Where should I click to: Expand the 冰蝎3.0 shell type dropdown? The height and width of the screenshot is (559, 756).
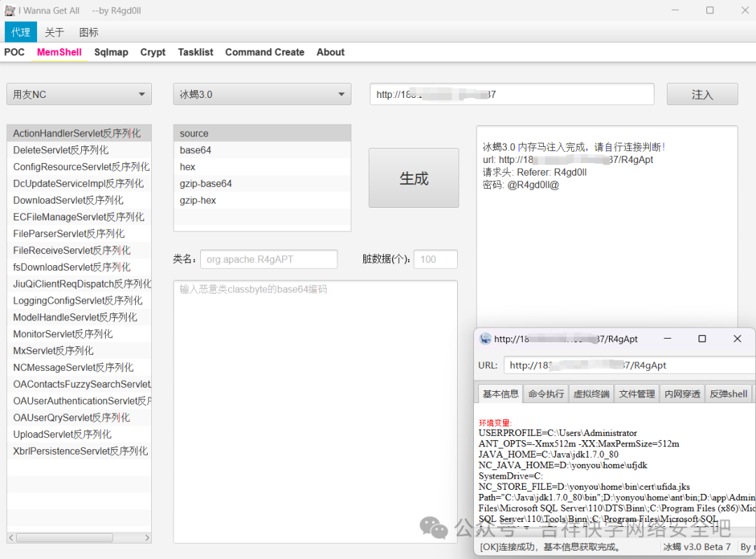[262, 94]
